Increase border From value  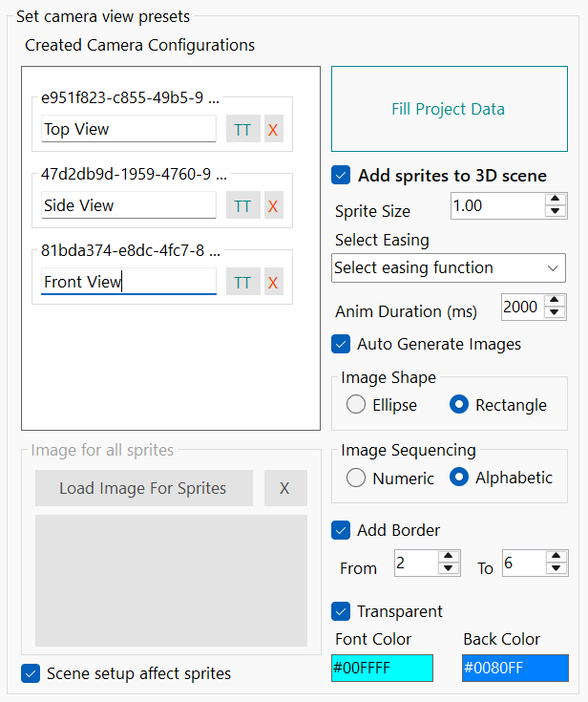tap(449, 557)
